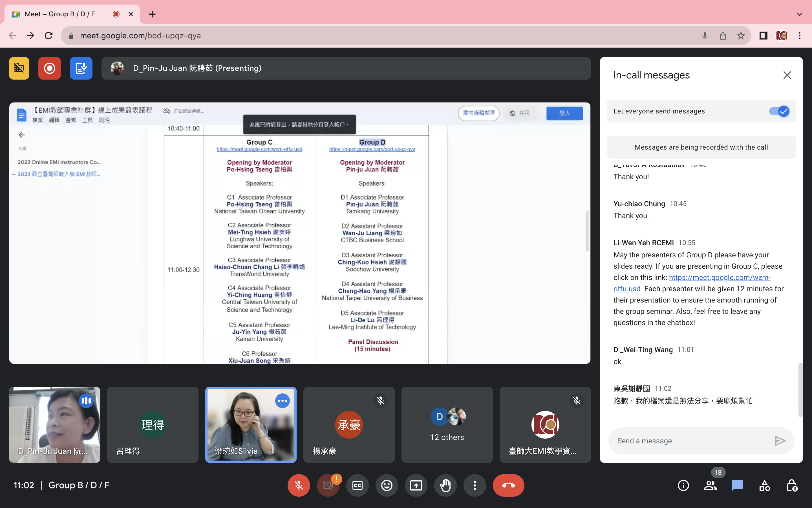Click the outline back arrow in doc

tap(22, 135)
